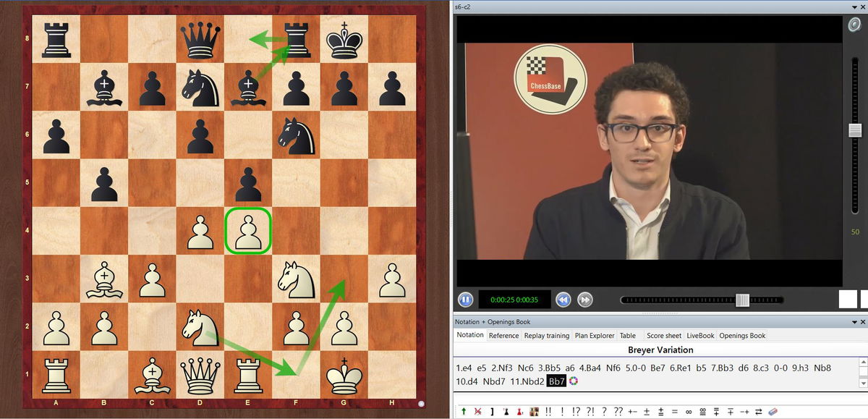Click the red pawn icon in annotation toolbar
868x419 pixels.
pyautogui.click(x=519, y=412)
